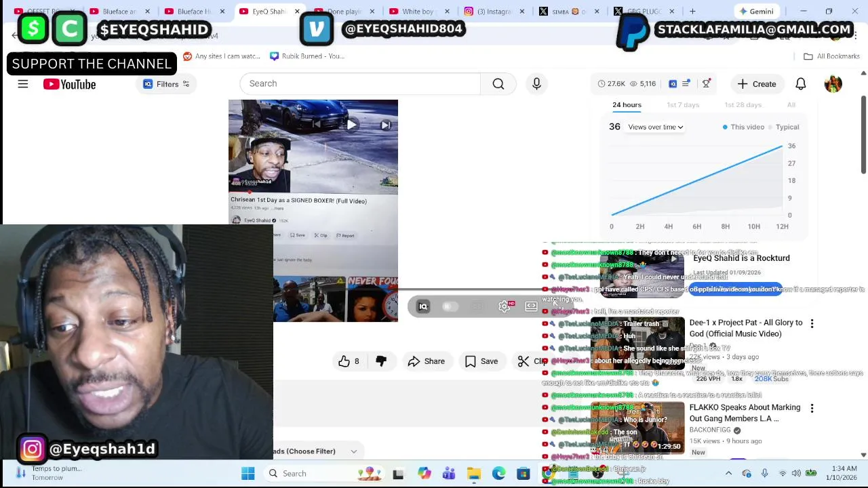Open FLAKKO Speaks About Marking video
868x488 pixels.
745,413
